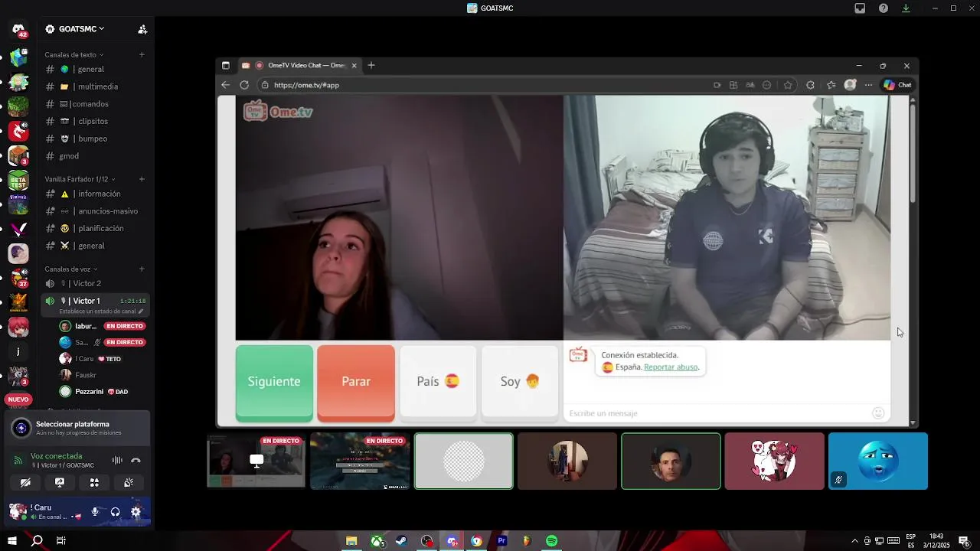This screenshot has height=551, width=980.
Task: Open Edge extensions puzzle icon
Action: (811, 85)
